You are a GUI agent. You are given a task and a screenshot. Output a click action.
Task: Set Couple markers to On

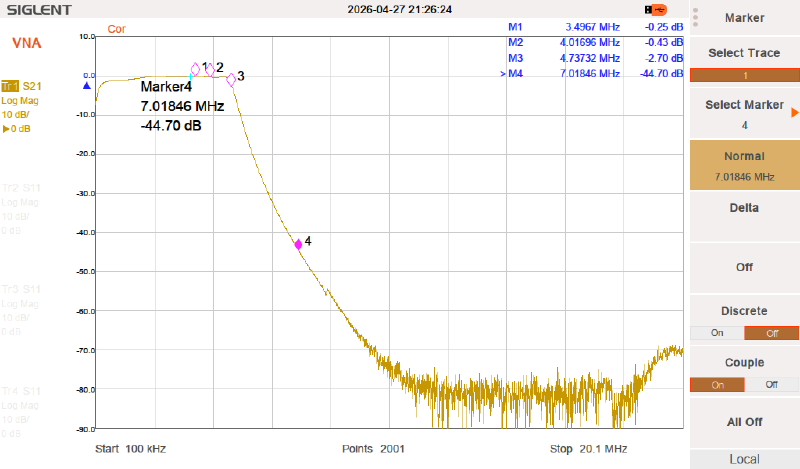point(717,385)
